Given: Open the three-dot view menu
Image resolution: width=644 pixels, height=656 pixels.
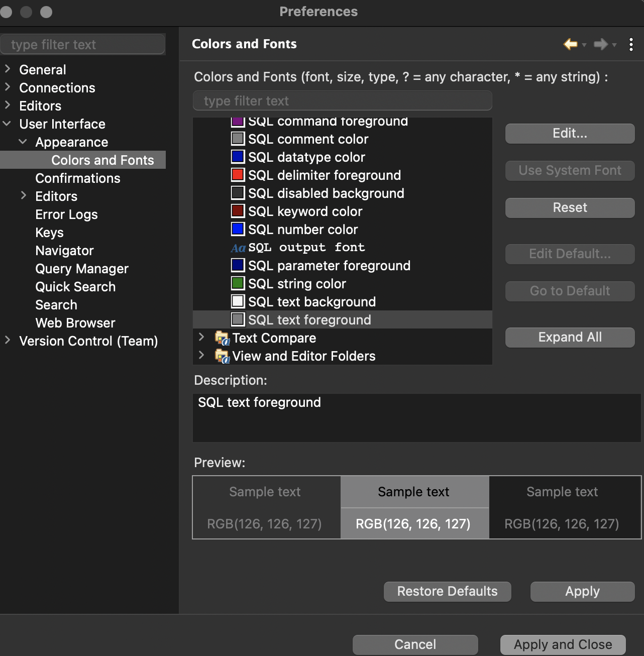Looking at the screenshot, I should (x=631, y=44).
